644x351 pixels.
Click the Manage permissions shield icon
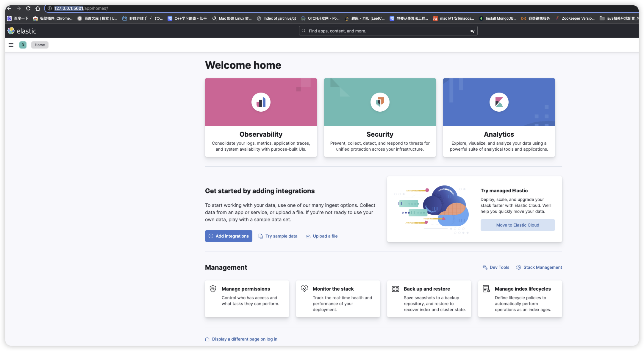(x=213, y=289)
